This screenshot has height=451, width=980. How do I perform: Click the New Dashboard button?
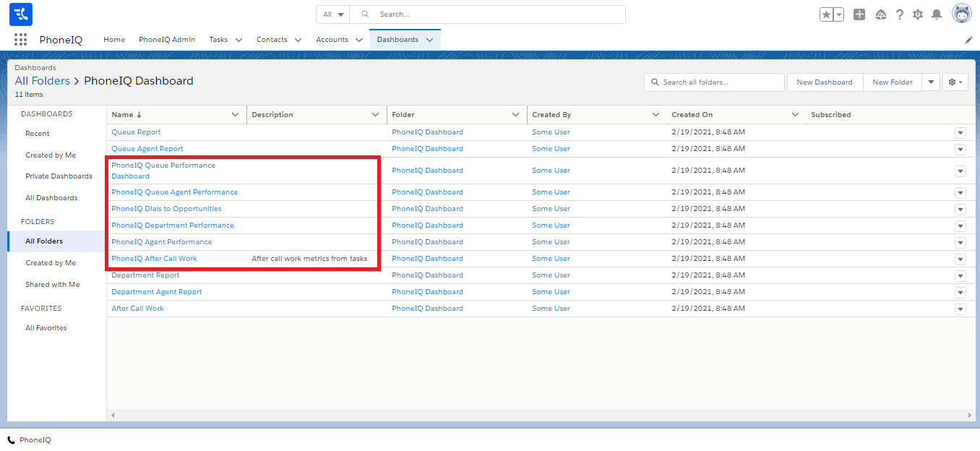click(824, 82)
